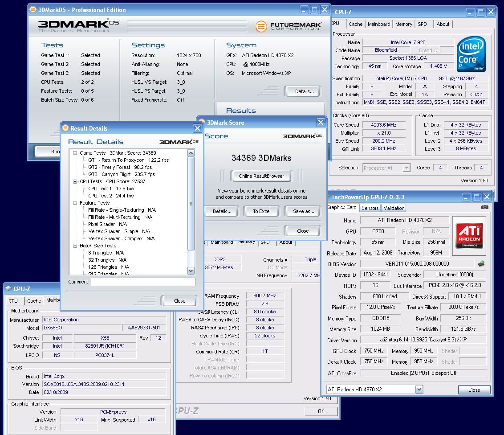Click the CPU-Z title icon in bottom-left window

(8, 289)
